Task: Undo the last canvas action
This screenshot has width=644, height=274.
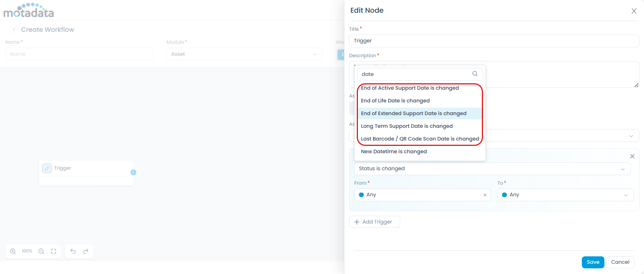Action: 73,251
